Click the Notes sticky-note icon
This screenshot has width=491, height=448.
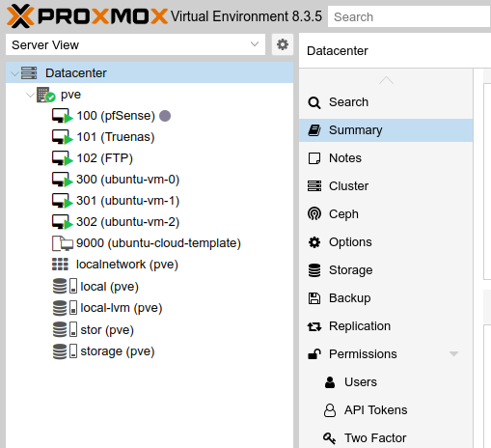pyautogui.click(x=314, y=158)
